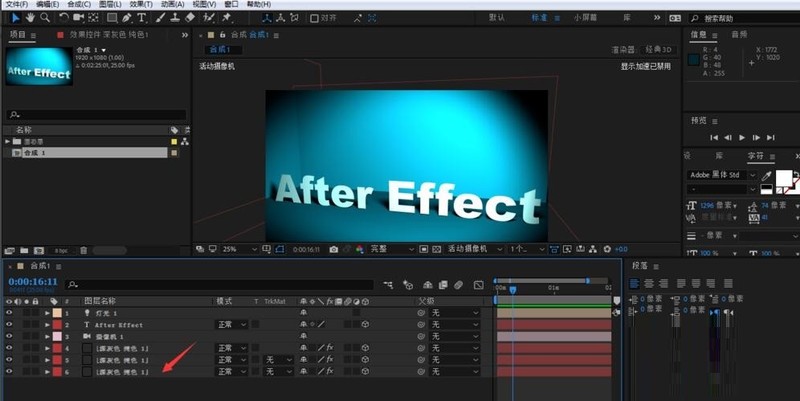The image size is (800, 401).
Task: Play the preview with play button
Action: click(742, 138)
